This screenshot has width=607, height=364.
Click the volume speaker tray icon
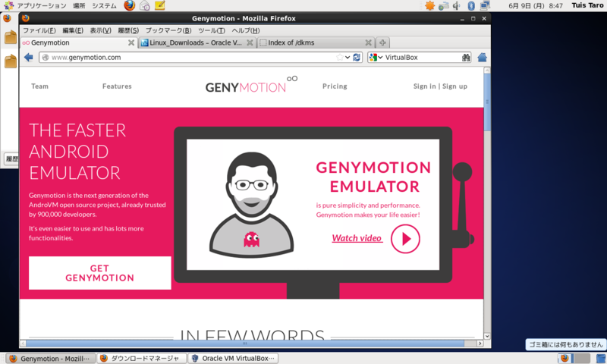[457, 5]
